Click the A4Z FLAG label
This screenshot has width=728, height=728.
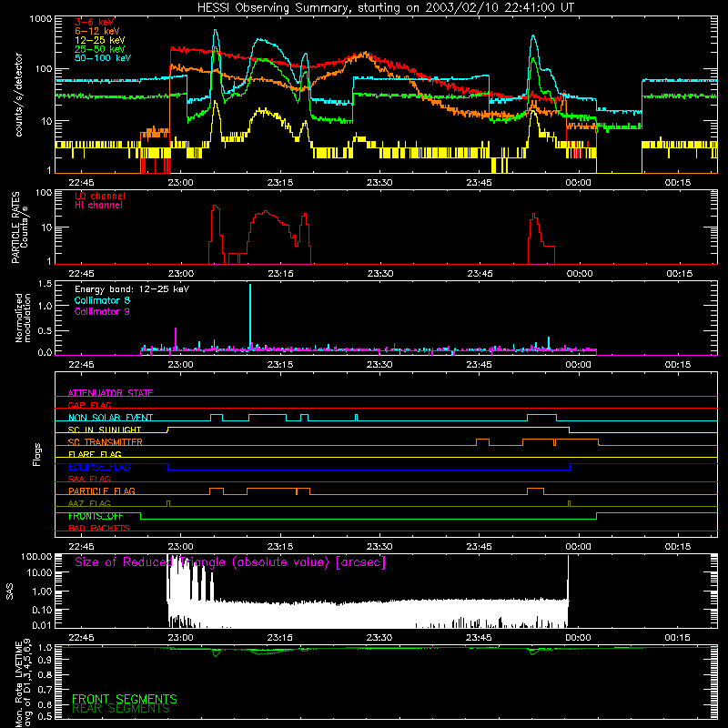pos(89,503)
